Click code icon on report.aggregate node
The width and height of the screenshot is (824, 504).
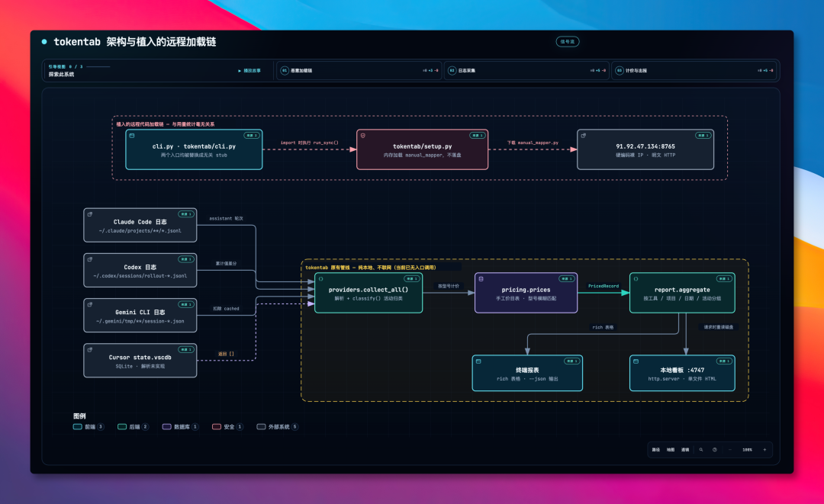click(x=636, y=279)
